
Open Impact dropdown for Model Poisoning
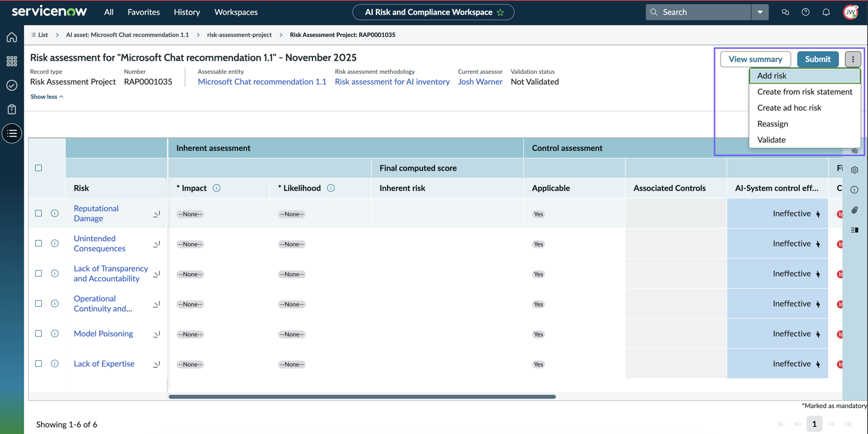190,334
